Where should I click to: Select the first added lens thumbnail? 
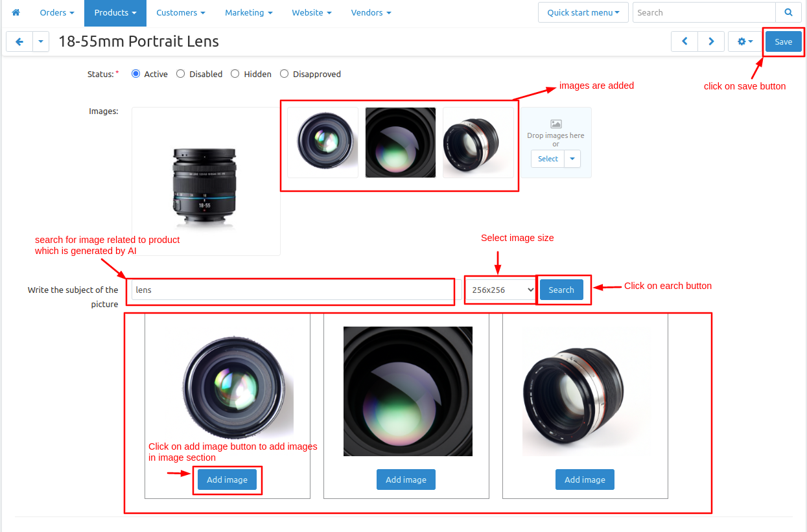click(x=323, y=143)
